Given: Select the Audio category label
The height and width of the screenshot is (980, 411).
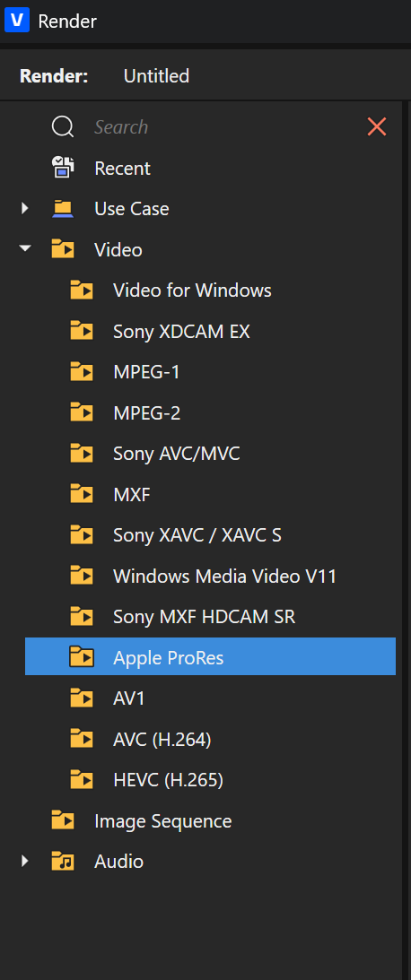Looking at the screenshot, I should click(118, 862).
